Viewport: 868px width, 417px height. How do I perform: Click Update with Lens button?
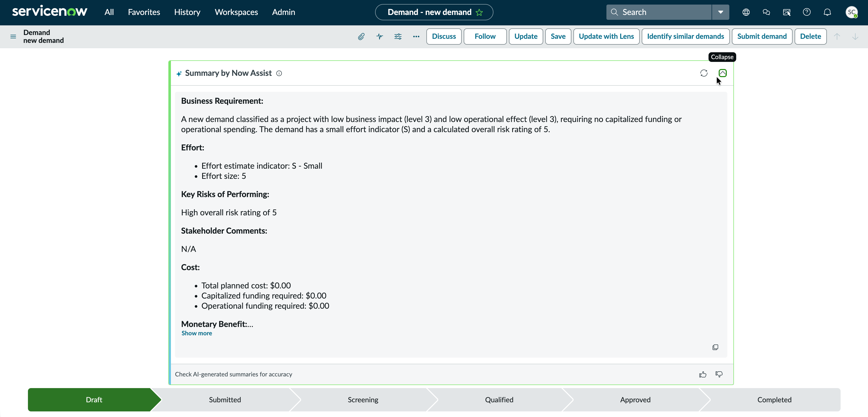pyautogui.click(x=606, y=36)
